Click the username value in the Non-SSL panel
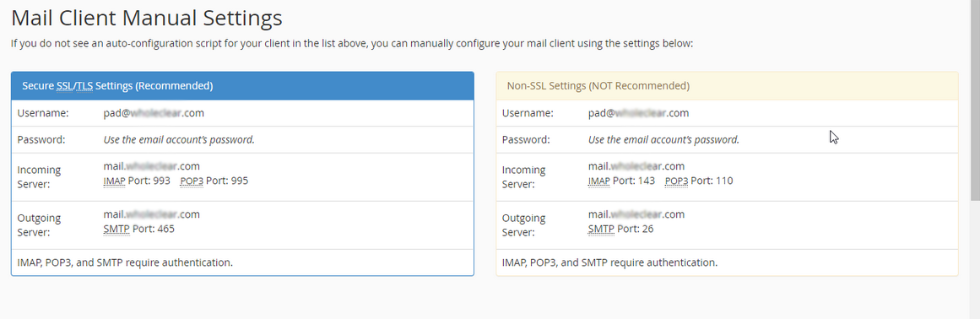Image resolution: width=980 pixels, height=319 pixels. (639, 114)
